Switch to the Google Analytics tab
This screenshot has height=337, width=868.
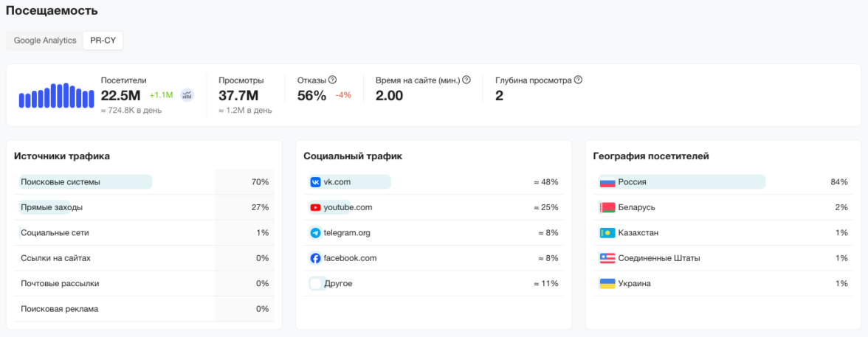coord(45,41)
